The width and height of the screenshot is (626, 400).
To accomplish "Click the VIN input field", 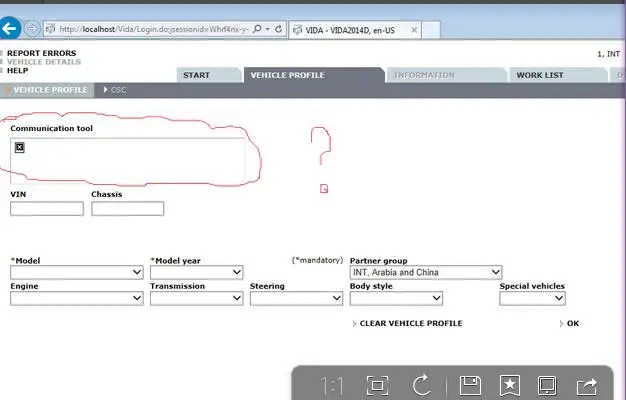I will [47, 209].
